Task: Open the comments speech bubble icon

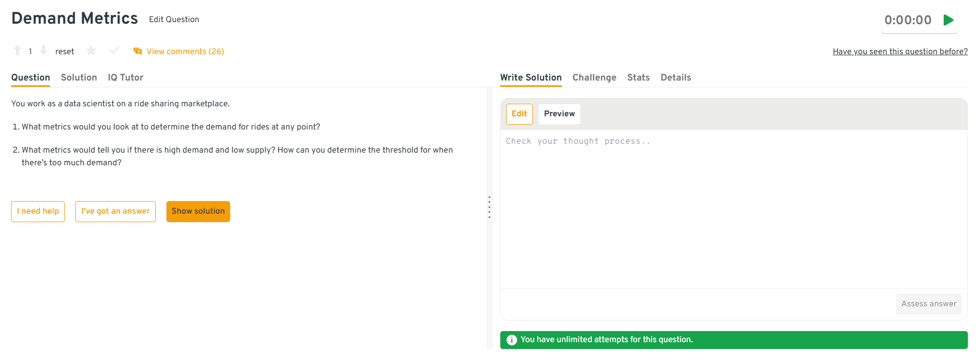Action: [x=137, y=51]
